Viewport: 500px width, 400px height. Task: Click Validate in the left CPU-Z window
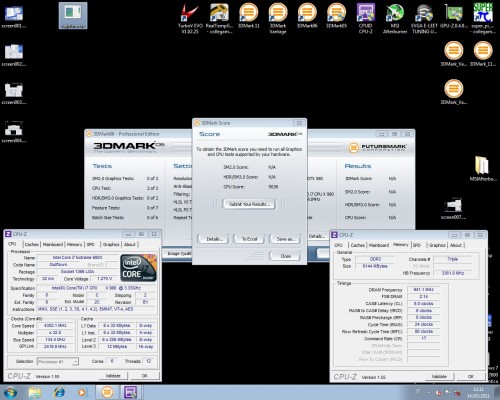coord(113,376)
